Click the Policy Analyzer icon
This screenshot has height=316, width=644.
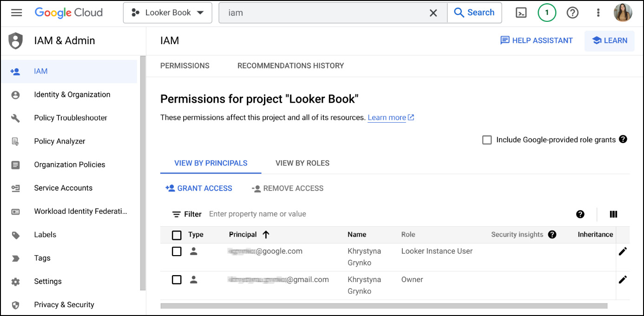[15, 141]
